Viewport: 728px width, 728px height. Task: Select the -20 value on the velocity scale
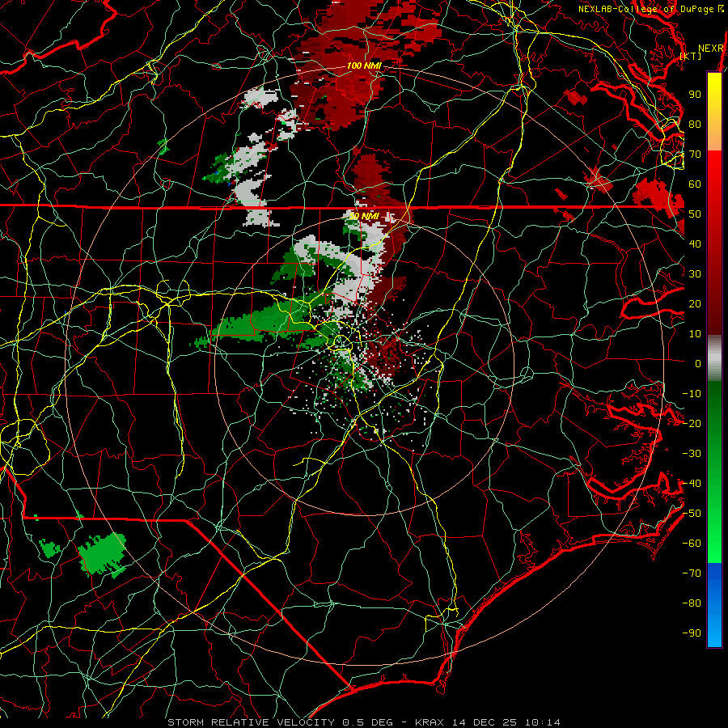[692, 424]
